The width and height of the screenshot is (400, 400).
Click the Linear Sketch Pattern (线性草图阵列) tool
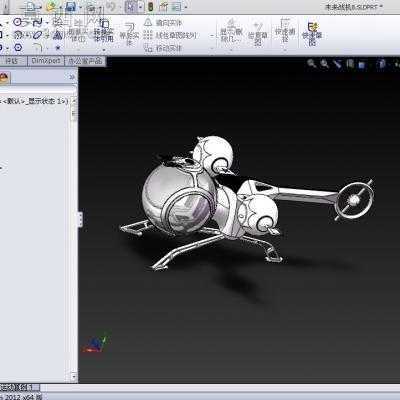pyautogui.click(x=170, y=35)
